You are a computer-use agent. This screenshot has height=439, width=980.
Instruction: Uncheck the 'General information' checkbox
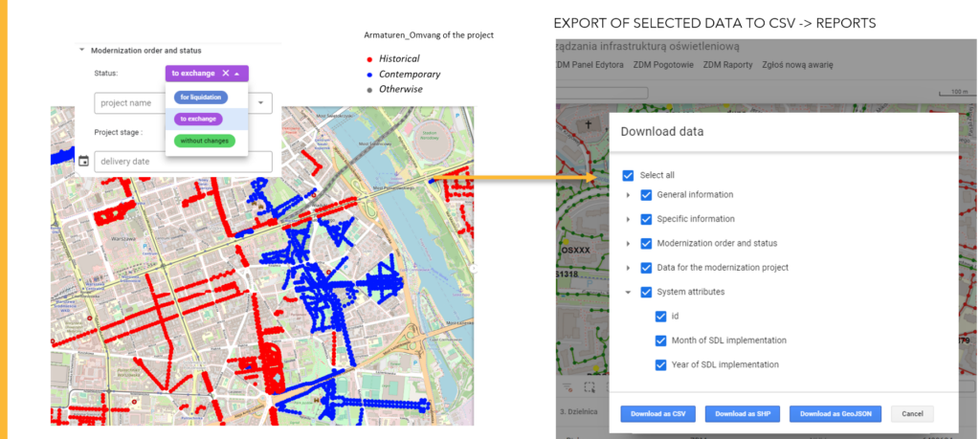tap(647, 195)
